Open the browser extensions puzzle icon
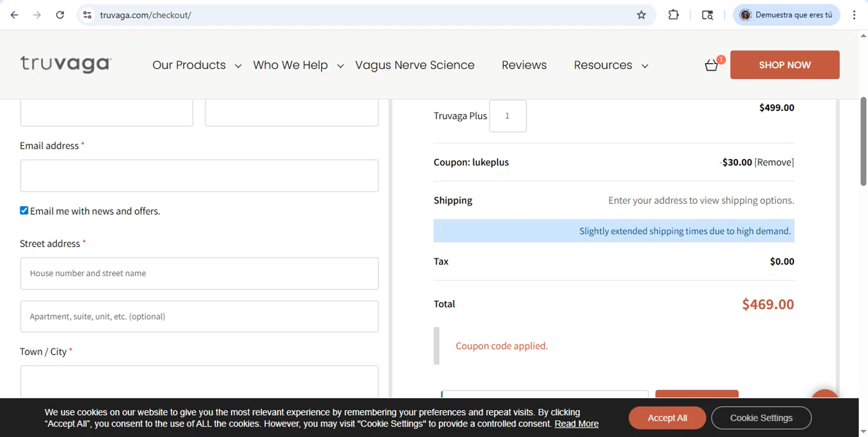This screenshot has width=868, height=437. coord(673,15)
